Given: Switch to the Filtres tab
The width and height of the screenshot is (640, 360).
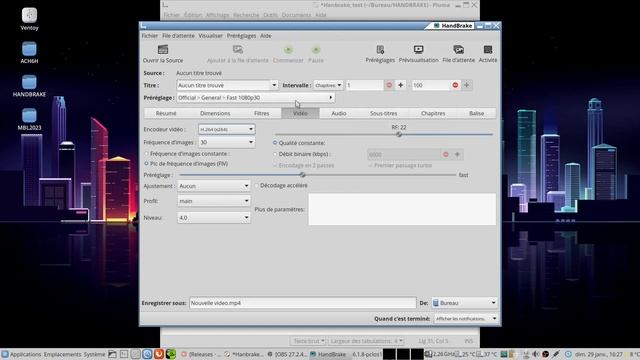Looking at the screenshot, I should (x=262, y=113).
